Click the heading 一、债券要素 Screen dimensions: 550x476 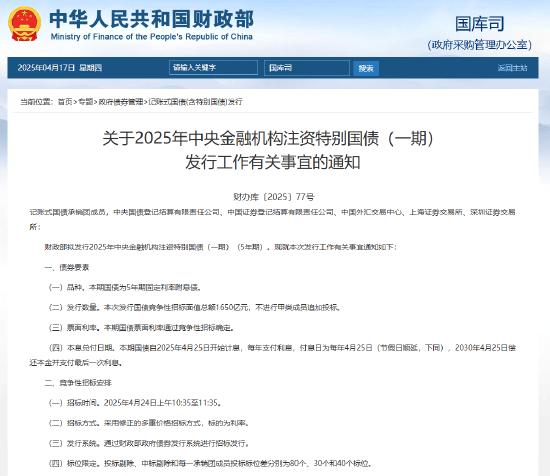click(67, 267)
